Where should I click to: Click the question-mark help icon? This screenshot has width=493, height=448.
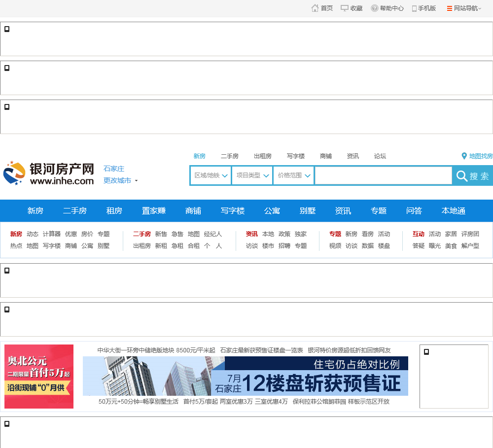(x=375, y=8)
